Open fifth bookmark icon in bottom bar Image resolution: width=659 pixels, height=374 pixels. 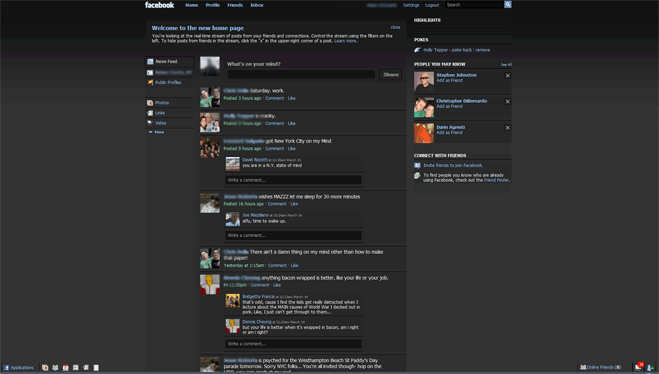pos(86,367)
